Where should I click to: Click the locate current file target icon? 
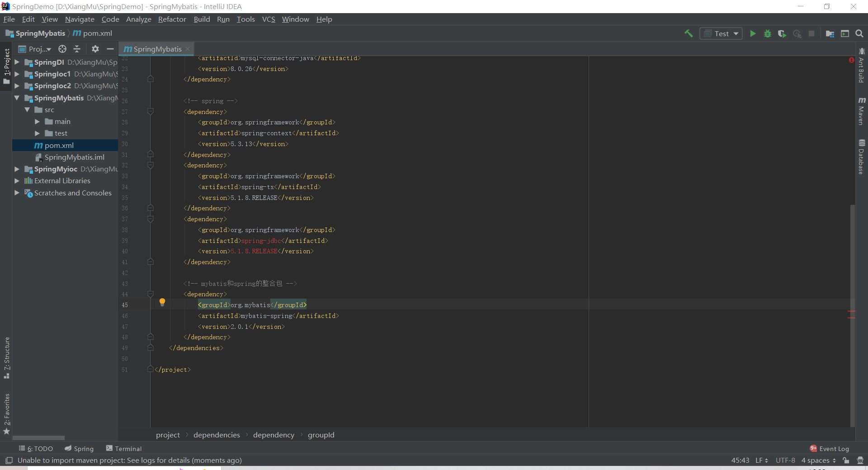62,49
